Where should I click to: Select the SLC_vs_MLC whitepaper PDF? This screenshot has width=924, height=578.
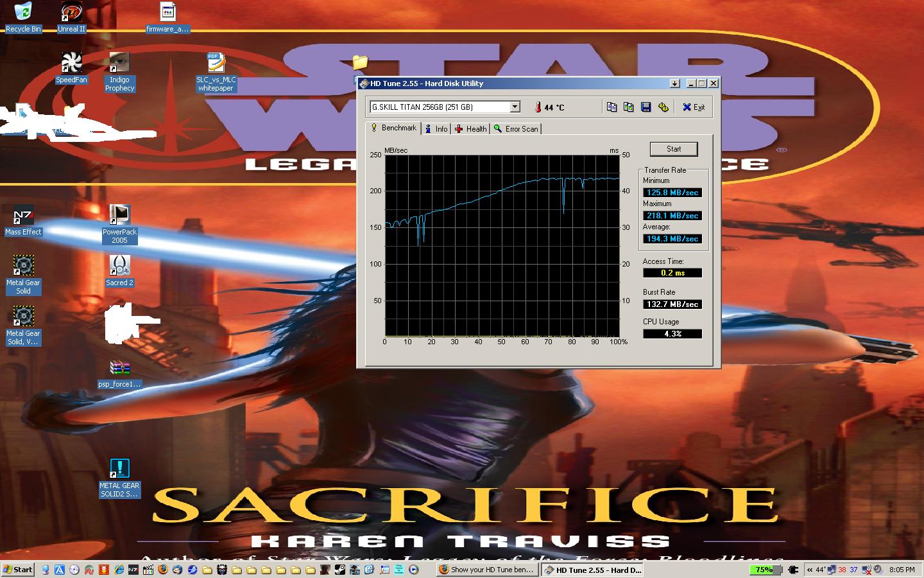[x=216, y=72]
